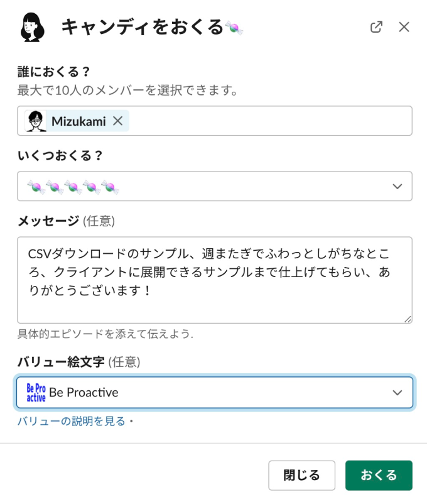
Task: Open the バリューの説明を見る link
Action: click(72, 421)
